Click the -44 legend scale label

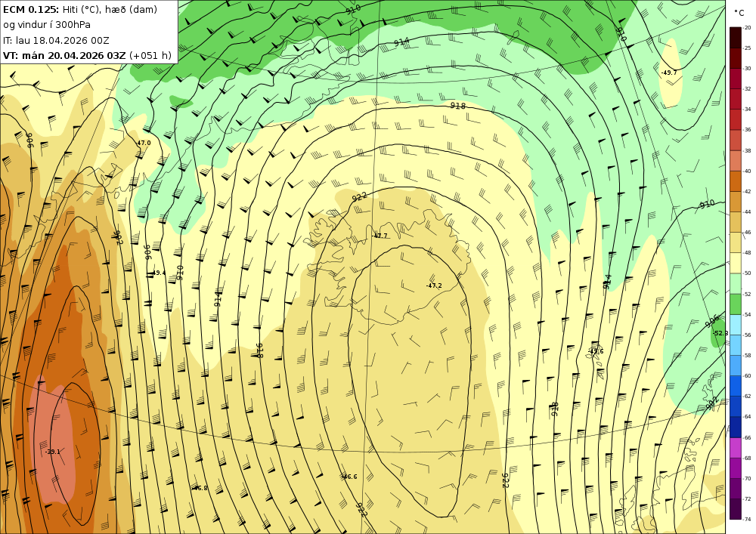tap(748, 212)
